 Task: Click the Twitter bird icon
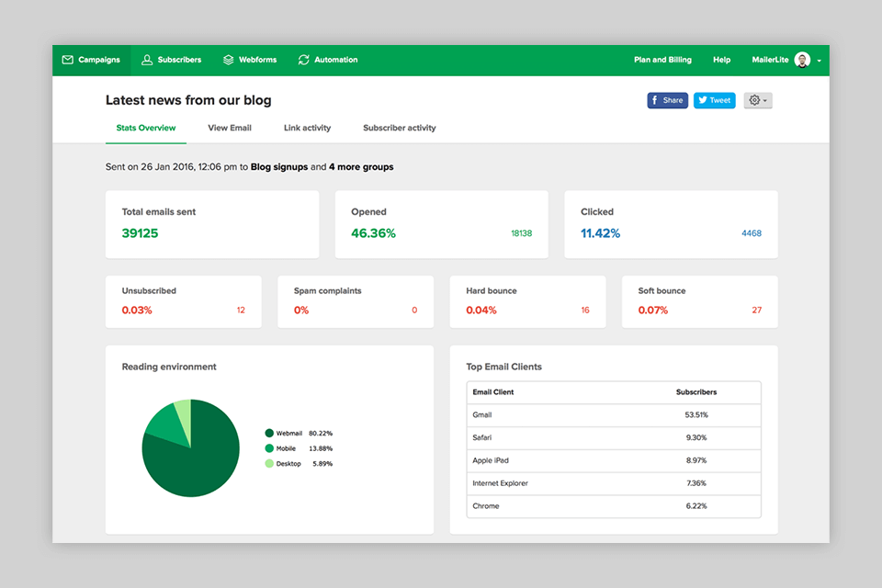click(x=703, y=100)
